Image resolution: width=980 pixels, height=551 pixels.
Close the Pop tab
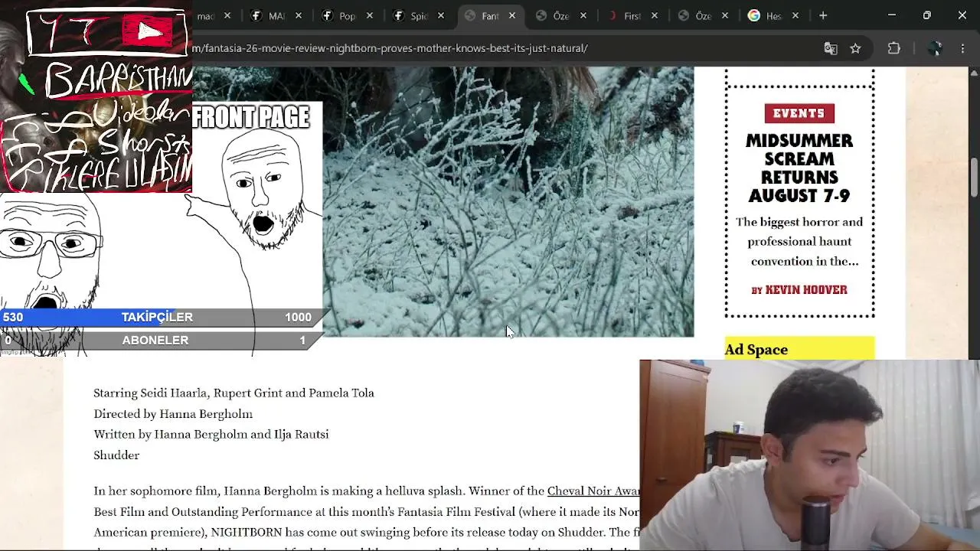369,15
